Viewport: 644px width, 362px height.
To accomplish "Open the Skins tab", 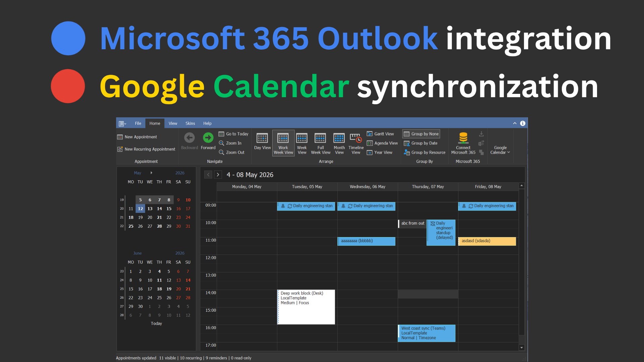I will pyautogui.click(x=190, y=123).
